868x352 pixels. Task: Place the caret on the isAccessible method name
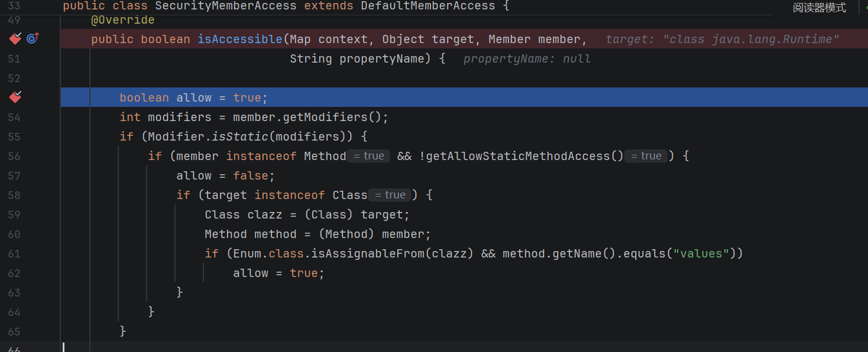[240, 39]
